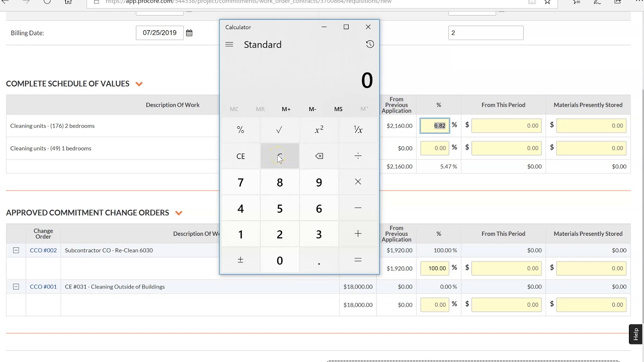Click the square root key
The height and width of the screenshot is (362, 644).
[x=280, y=130]
